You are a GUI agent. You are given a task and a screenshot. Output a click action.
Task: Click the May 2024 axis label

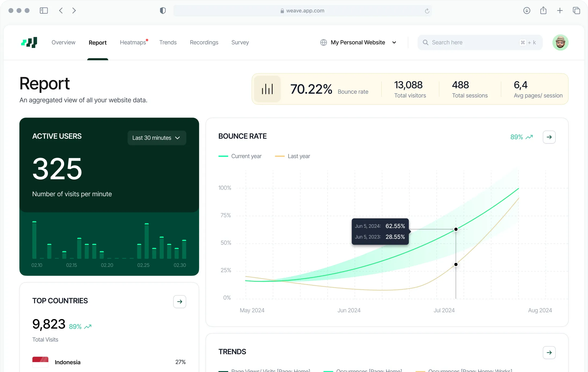click(x=252, y=310)
